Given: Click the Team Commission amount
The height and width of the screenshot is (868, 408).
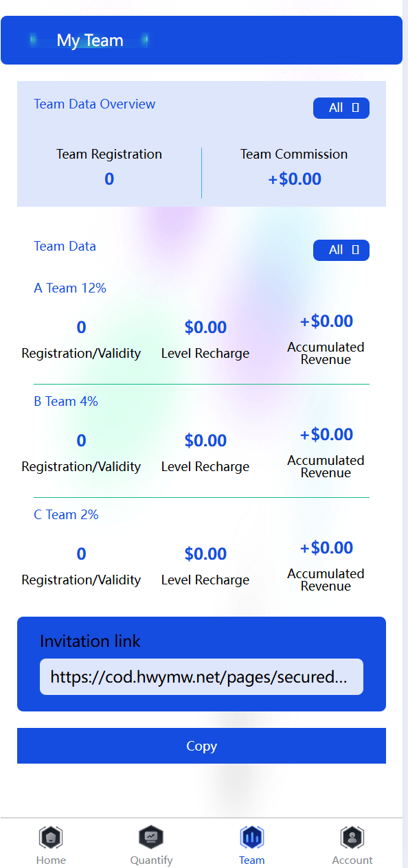Looking at the screenshot, I should pyautogui.click(x=295, y=179).
